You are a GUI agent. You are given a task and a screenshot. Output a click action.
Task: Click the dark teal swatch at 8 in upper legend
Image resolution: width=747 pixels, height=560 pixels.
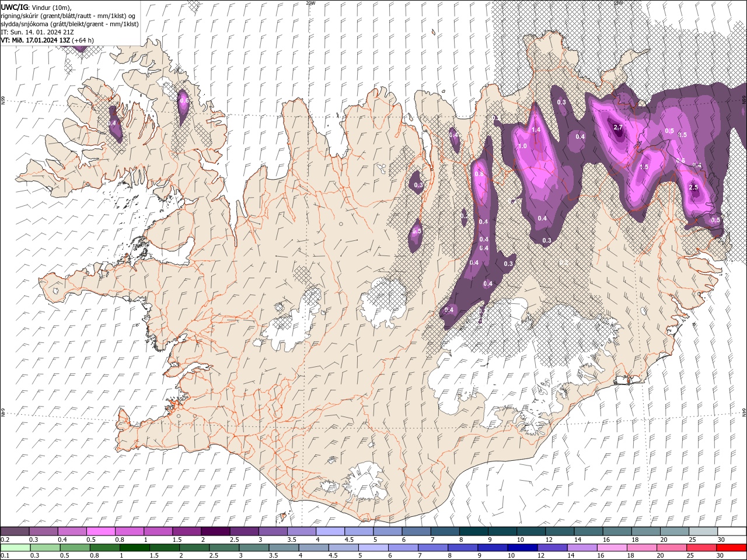[473, 531]
